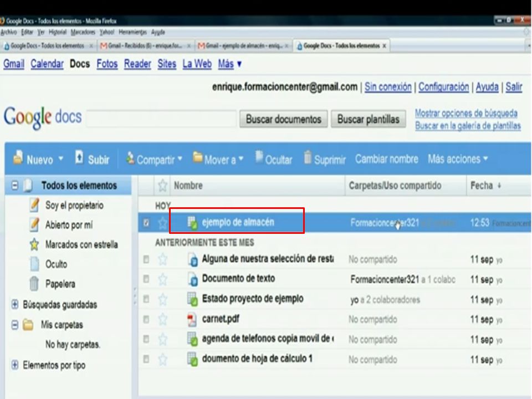
Task: Open the Compartir dropdown menu
Action: click(180, 158)
